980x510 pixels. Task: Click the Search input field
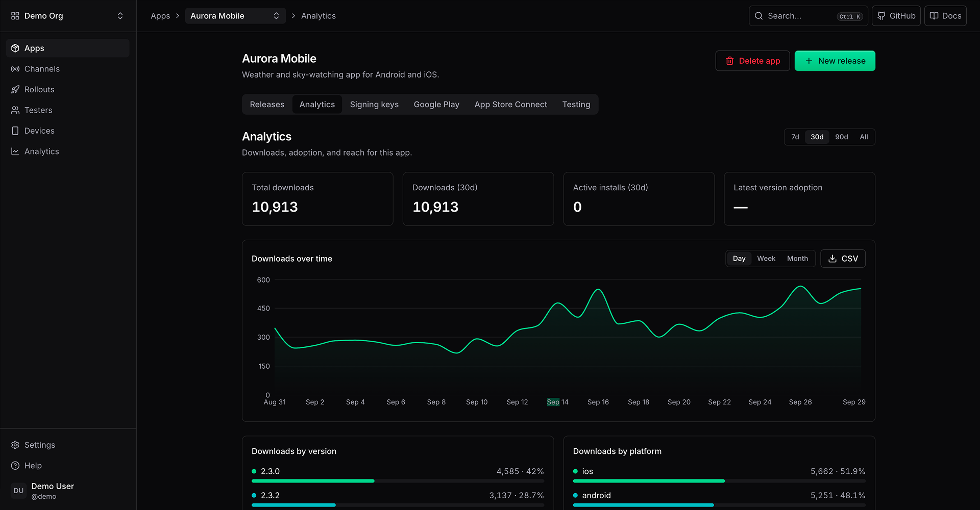pyautogui.click(x=808, y=16)
